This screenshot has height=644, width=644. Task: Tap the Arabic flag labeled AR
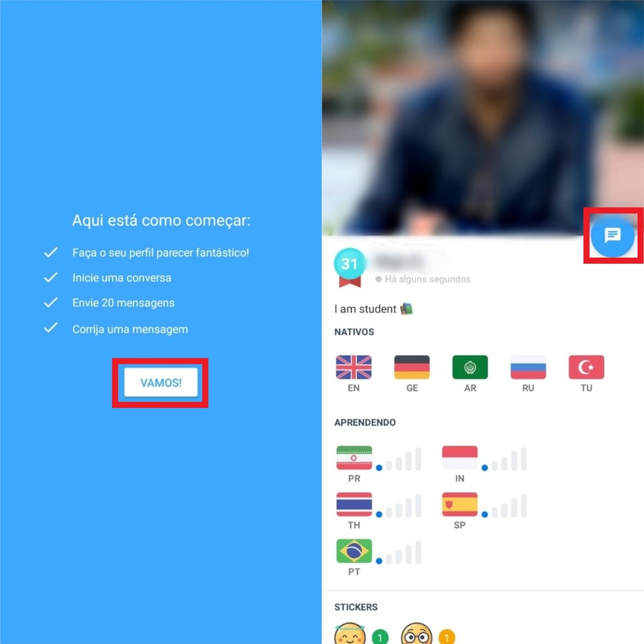(x=470, y=367)
